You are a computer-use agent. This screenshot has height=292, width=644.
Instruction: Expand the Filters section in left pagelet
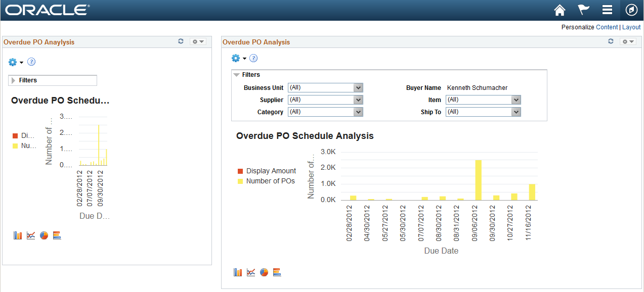coord(53,80)
